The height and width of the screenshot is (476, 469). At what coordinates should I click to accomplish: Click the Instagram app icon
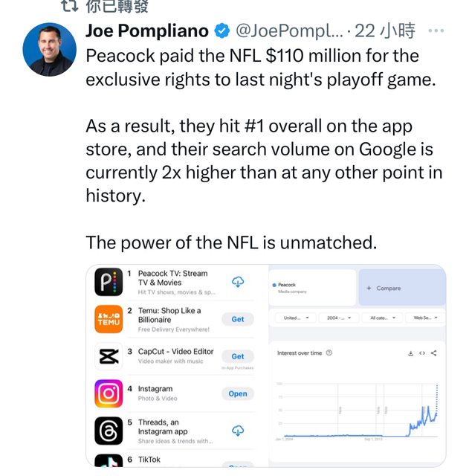click(109, 393)
